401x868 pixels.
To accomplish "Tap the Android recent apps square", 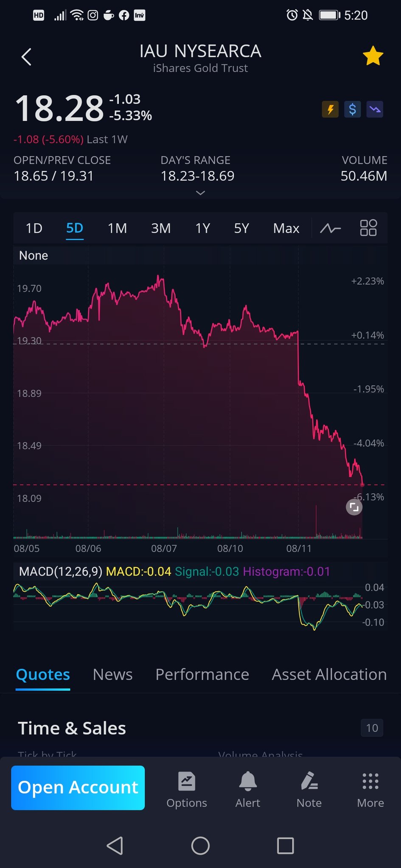I will click(285, 846).
